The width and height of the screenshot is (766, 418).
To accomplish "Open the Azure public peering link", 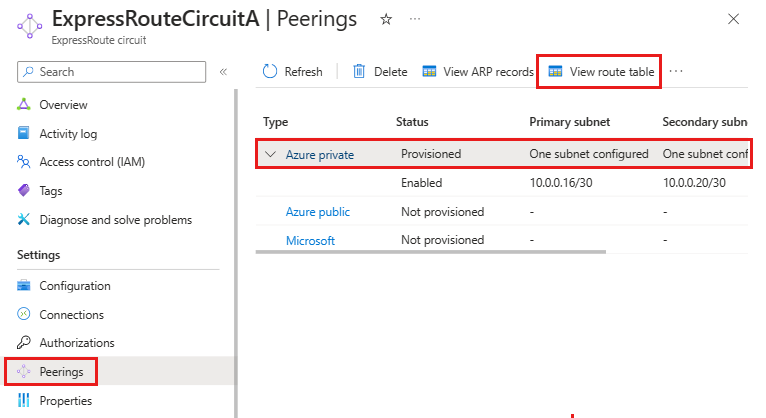I will click(x=318, y=212).
